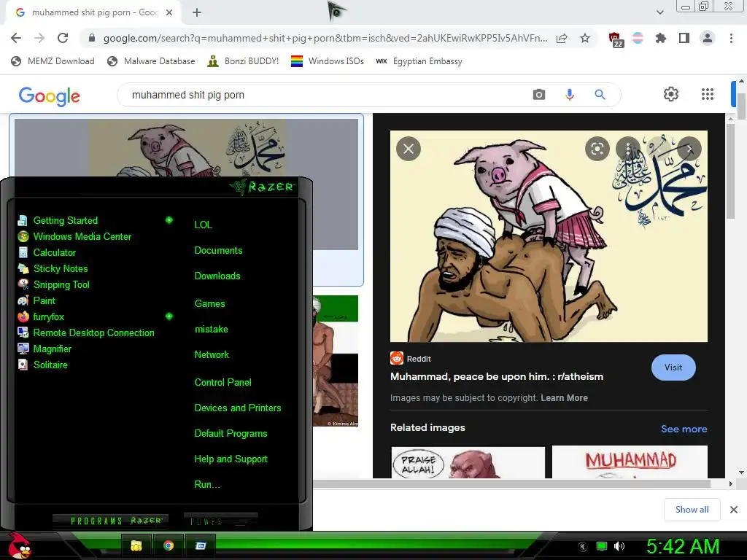The width and height of the screenshot is (747, 560).
Task: Expand Getting Started jump list arrow
Action: (169, 220)
